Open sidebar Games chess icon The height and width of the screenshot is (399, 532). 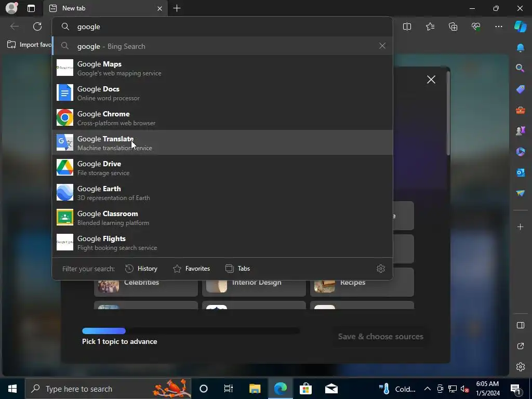[520, 130]
